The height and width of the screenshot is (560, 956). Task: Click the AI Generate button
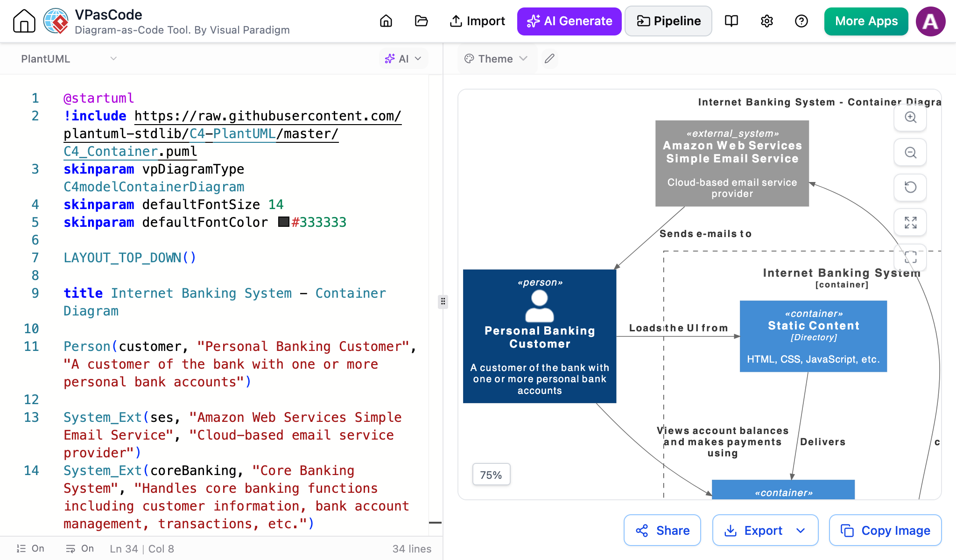click(x=569, y=21)
